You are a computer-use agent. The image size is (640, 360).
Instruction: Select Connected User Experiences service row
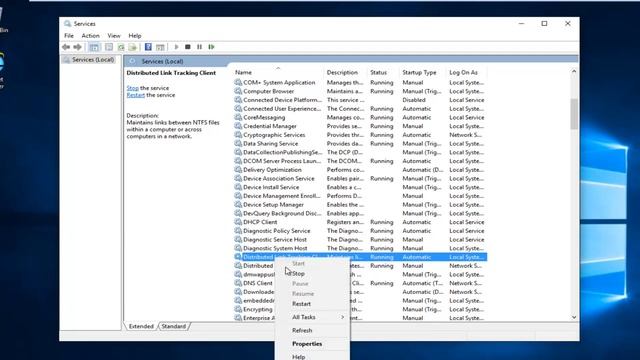tap(360, 109)
